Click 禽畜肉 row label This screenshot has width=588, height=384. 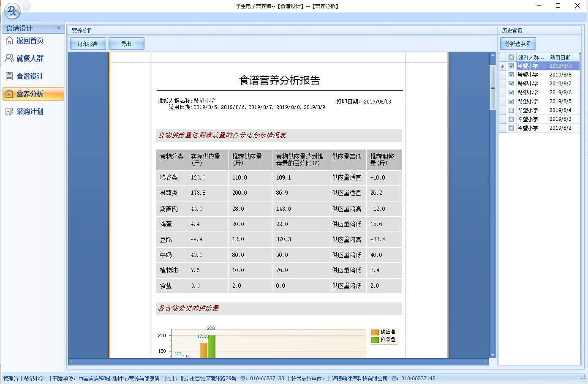click(x=169, y=209)
